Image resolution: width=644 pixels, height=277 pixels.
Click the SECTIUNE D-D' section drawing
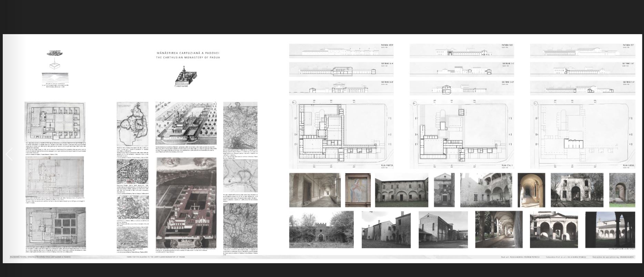462,88
